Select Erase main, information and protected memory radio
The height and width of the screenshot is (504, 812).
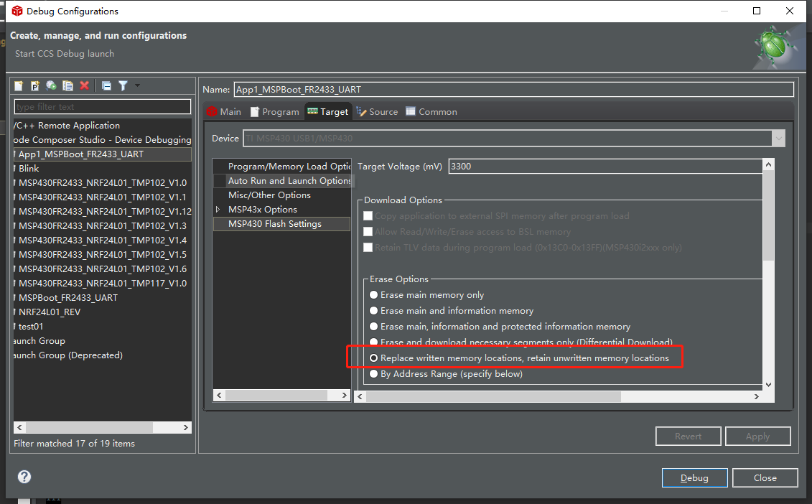coord(373,327)
